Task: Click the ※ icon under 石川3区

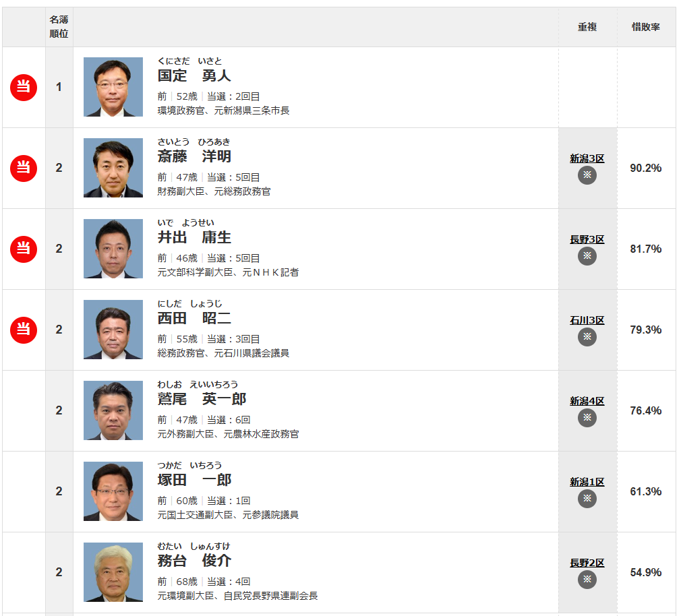Action: (x=587, y=337)
